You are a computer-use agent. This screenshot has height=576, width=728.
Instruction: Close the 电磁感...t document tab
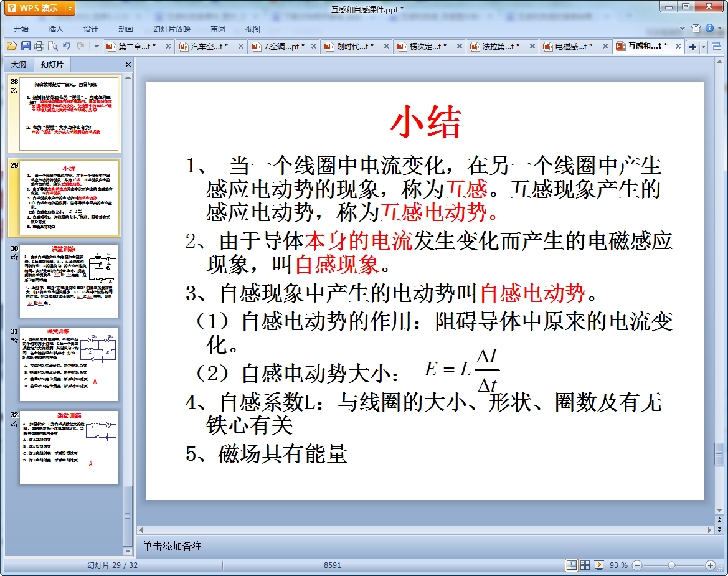click(605, 47)
